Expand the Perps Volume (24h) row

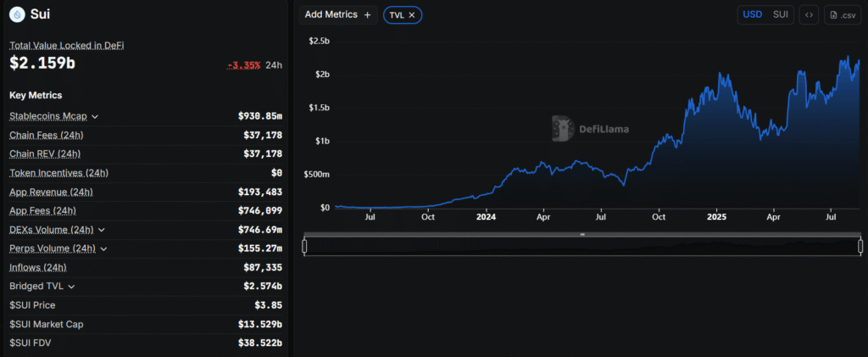(x=103, y=248)
